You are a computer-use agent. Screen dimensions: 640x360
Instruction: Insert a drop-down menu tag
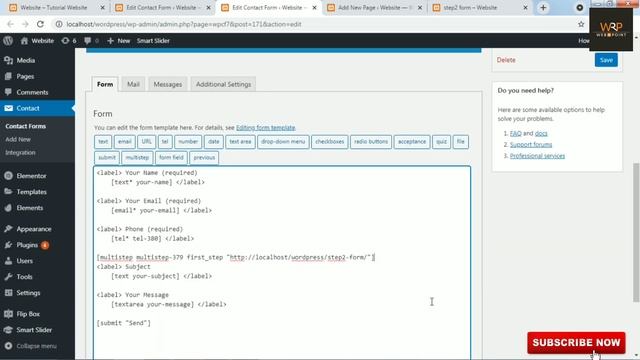(283, 142)
